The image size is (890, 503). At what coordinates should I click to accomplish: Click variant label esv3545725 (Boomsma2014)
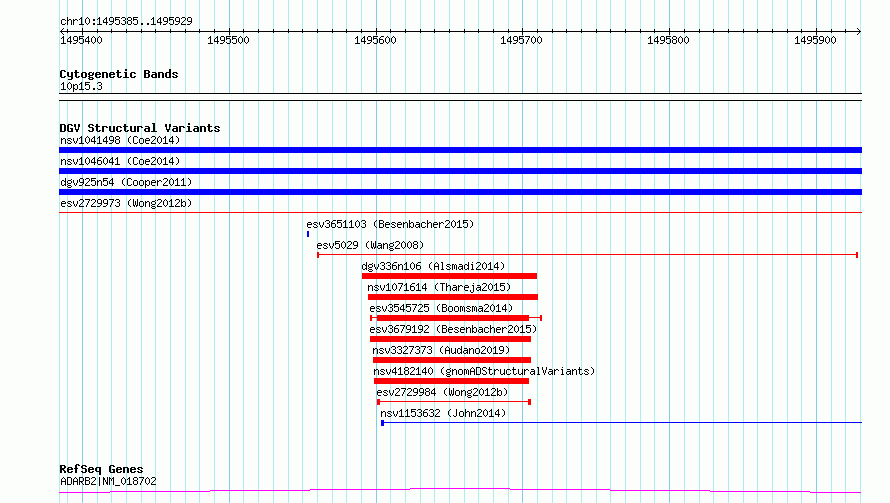pyautogui.click(x=441, y=308)
